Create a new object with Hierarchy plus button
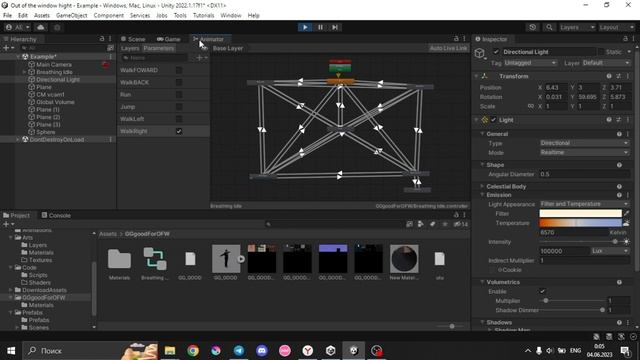The height and width of the screenshot is (360, 640). tap(8, 48)
